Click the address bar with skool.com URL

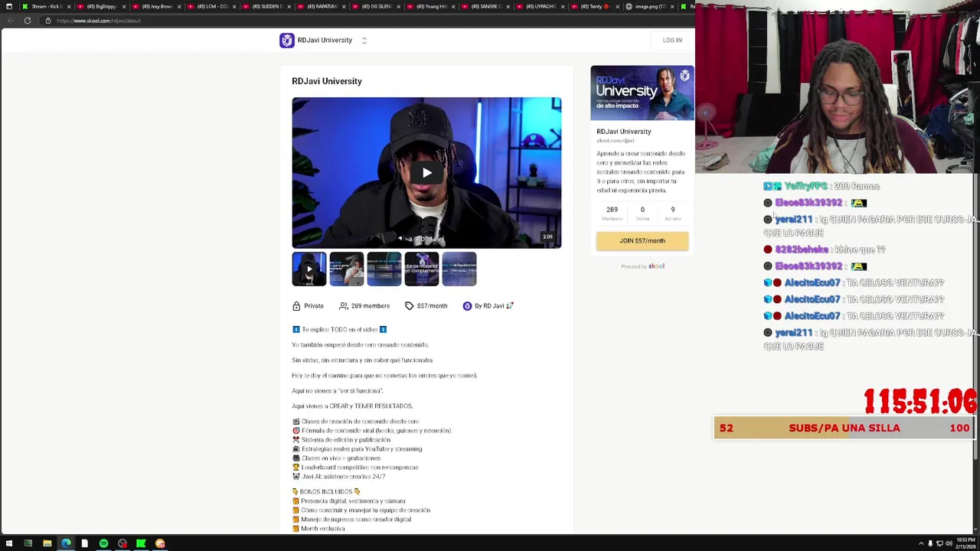click(98, 21)
